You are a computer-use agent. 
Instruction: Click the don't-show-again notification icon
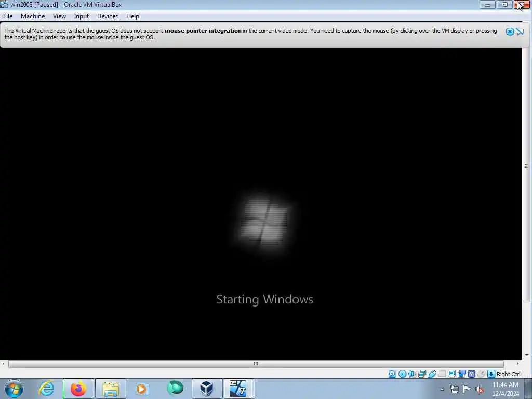click(520, 32)
